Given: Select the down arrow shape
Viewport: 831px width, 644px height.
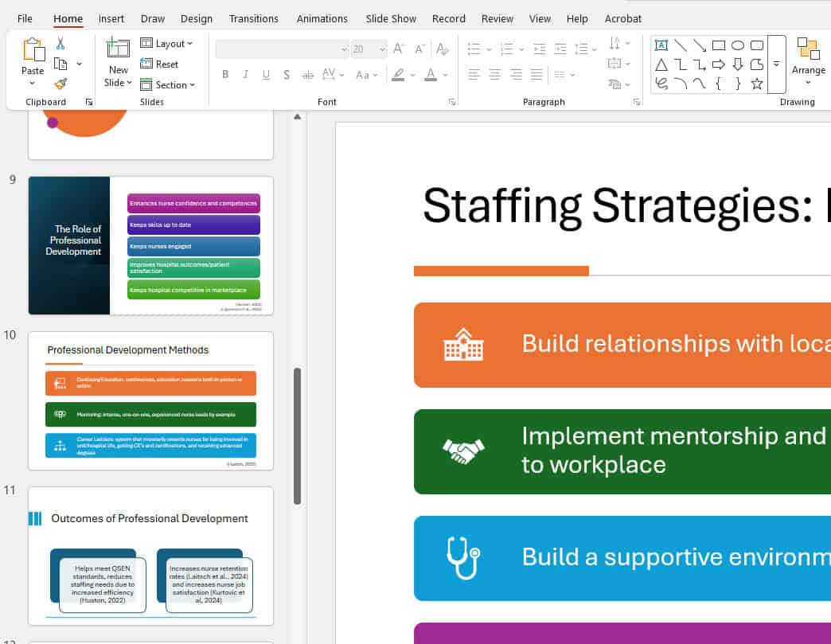Looking at the screenshot, I should (738, 64).
